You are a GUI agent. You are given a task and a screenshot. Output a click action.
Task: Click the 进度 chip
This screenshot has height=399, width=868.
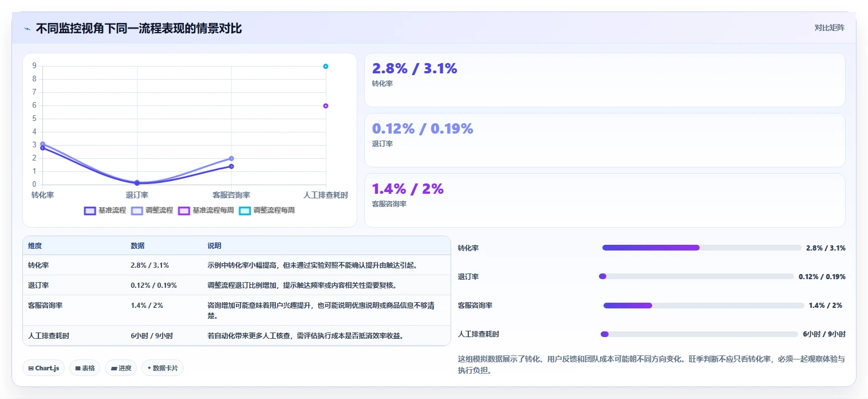point(121,368)
